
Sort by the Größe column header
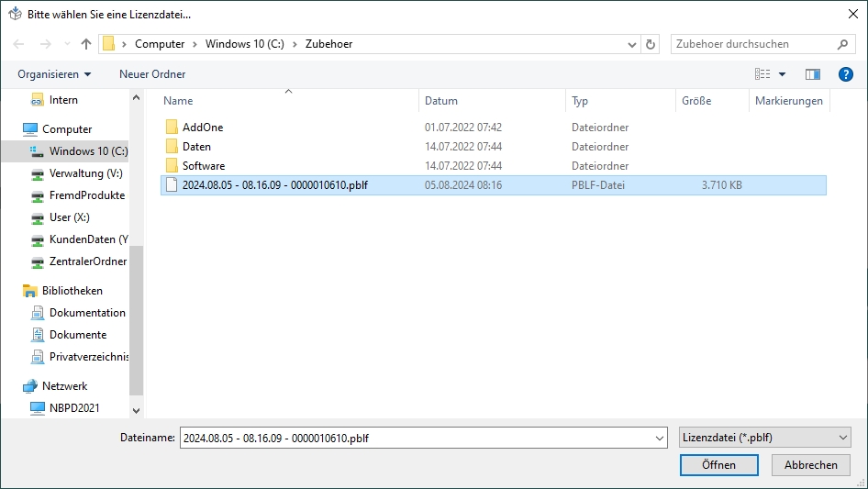click(696, 101)
